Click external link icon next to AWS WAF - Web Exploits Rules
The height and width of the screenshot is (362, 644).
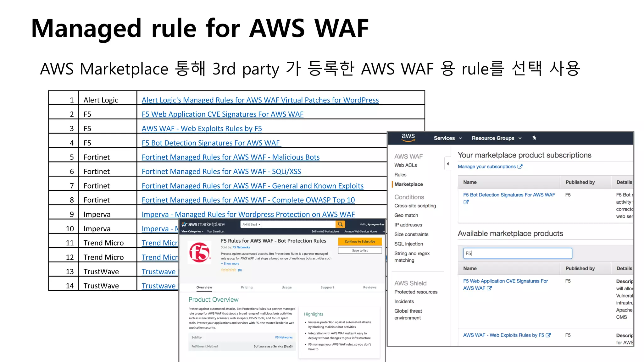pyautogui.click(x=548, y=335)
